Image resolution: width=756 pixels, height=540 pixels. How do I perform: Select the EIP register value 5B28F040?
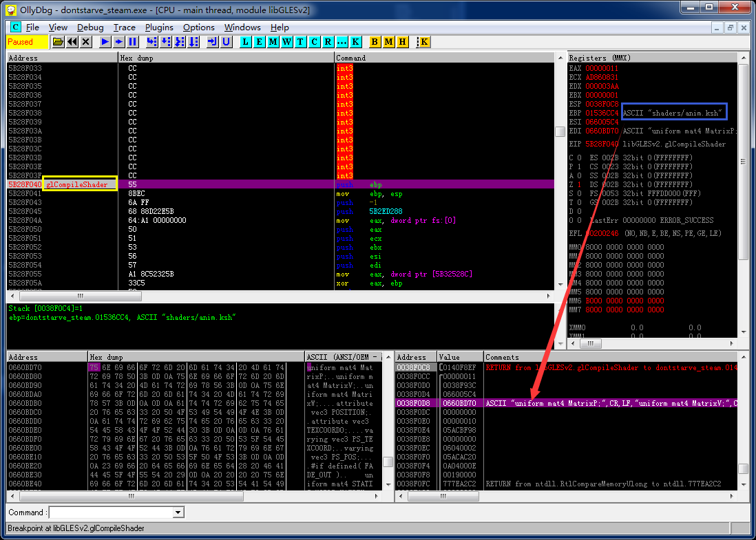[x=601, y=144]
